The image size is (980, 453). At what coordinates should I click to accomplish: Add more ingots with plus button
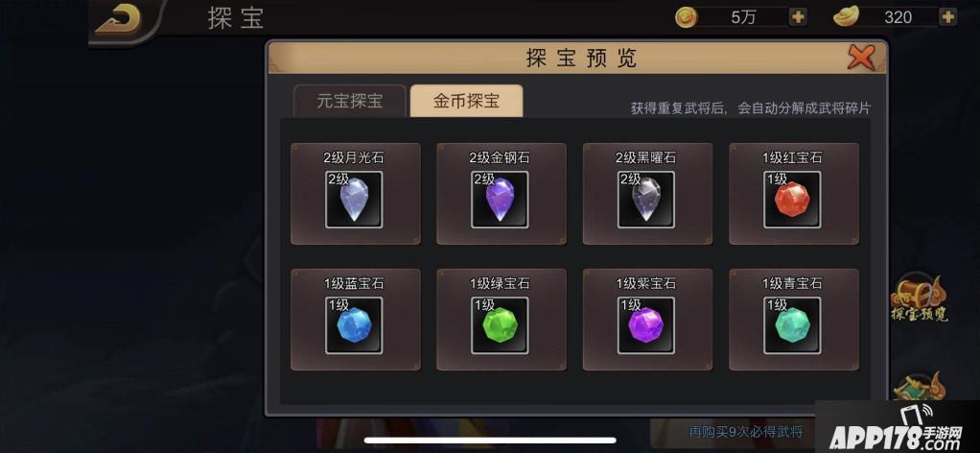(948, 17)
